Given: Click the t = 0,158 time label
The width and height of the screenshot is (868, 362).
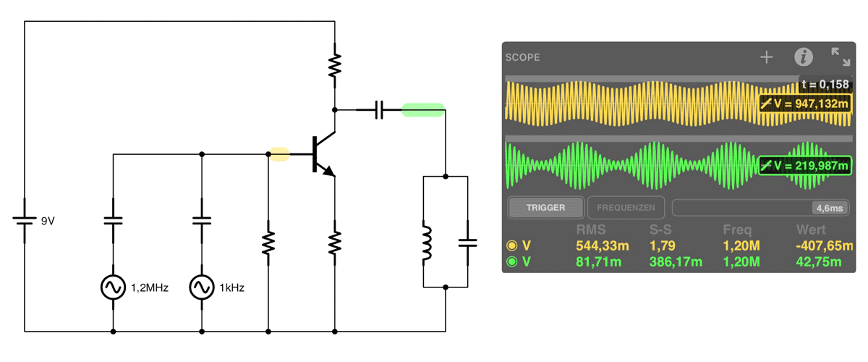Looking at the screenshot, I should 825,85.
